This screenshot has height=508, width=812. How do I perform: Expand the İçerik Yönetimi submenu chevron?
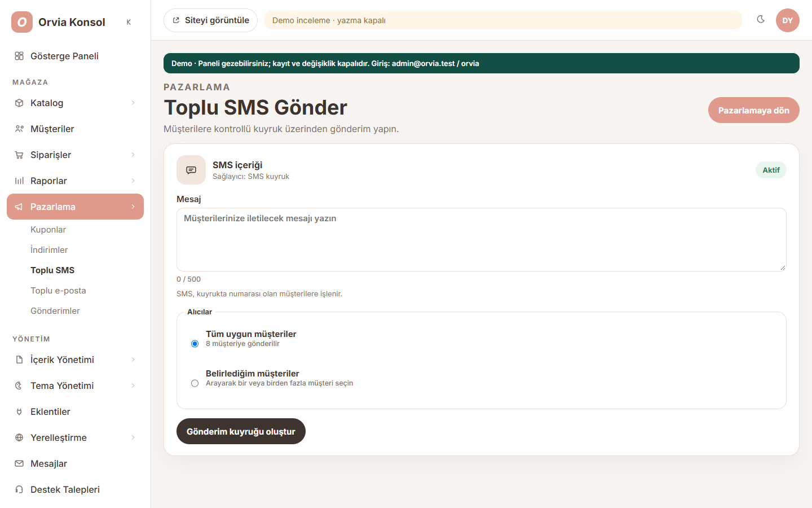point(133,360)
